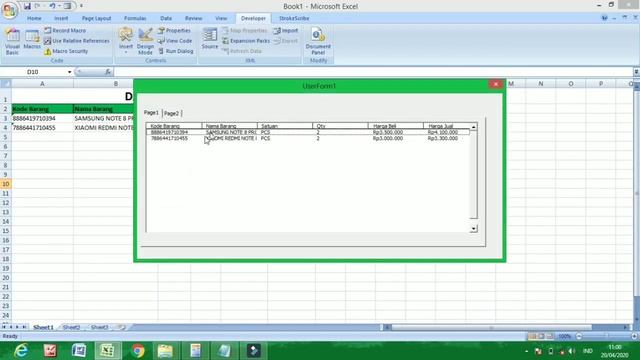
Task: Open control Properties
Action: 174,31
